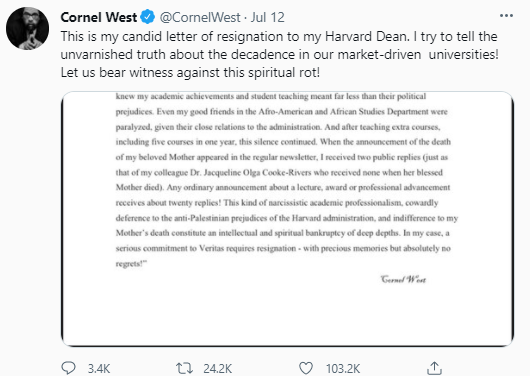Click the text "Let us bear witness"
Viewport: 530px width, 376px height.
pyautogui.click(x=117, y=72)
